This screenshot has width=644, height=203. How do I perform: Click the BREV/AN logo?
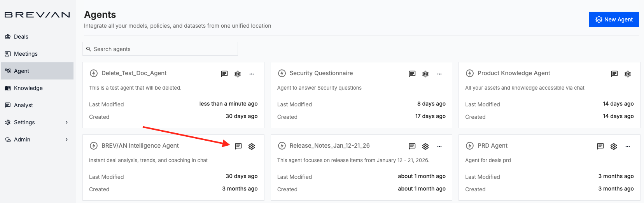click(x=37, y=15)
